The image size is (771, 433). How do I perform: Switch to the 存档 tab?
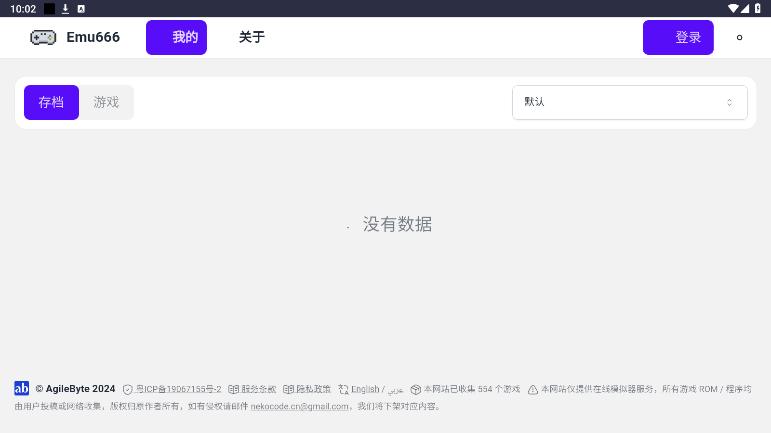pos(51,102)
